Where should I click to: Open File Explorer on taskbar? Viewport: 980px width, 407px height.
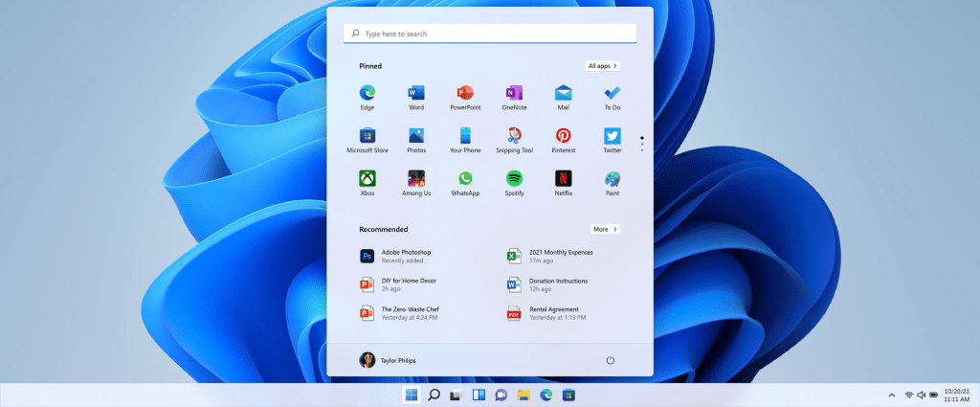click(x=523, y=396)
